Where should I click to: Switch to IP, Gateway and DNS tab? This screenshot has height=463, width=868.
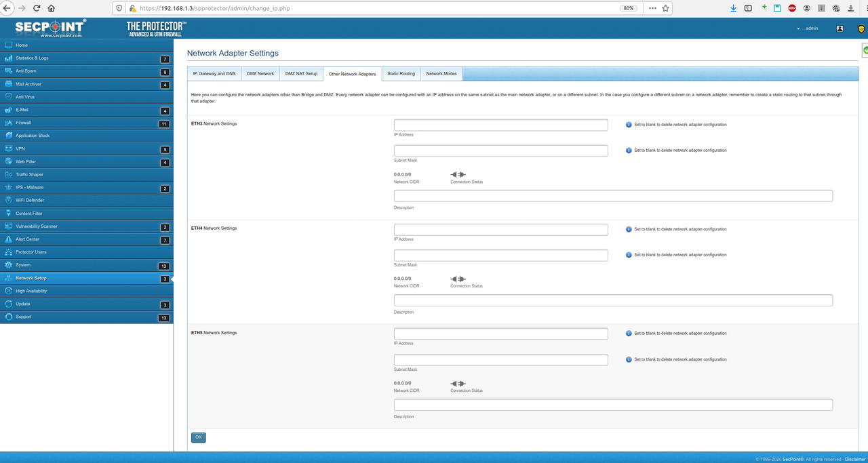pos(214,73)
